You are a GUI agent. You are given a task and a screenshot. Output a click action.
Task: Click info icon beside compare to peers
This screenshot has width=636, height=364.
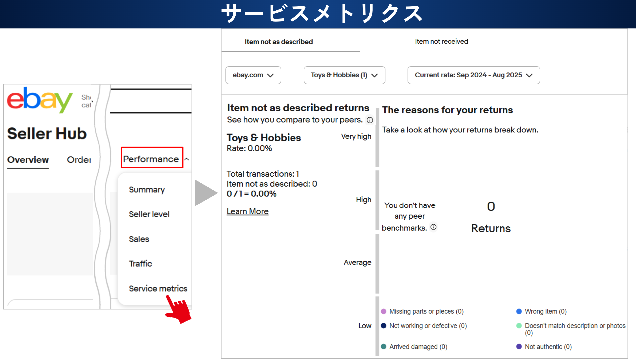[x=370, y=120]
